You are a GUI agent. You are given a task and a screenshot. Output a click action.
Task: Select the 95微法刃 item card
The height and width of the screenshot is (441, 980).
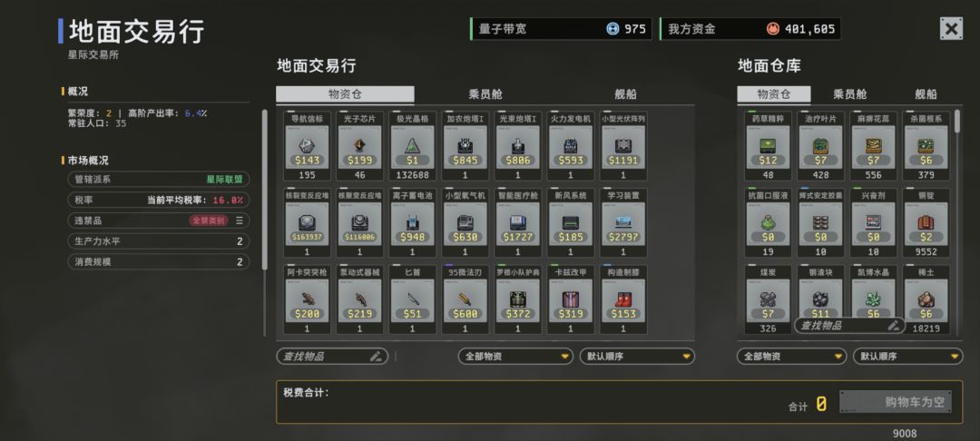pos(465,299)
